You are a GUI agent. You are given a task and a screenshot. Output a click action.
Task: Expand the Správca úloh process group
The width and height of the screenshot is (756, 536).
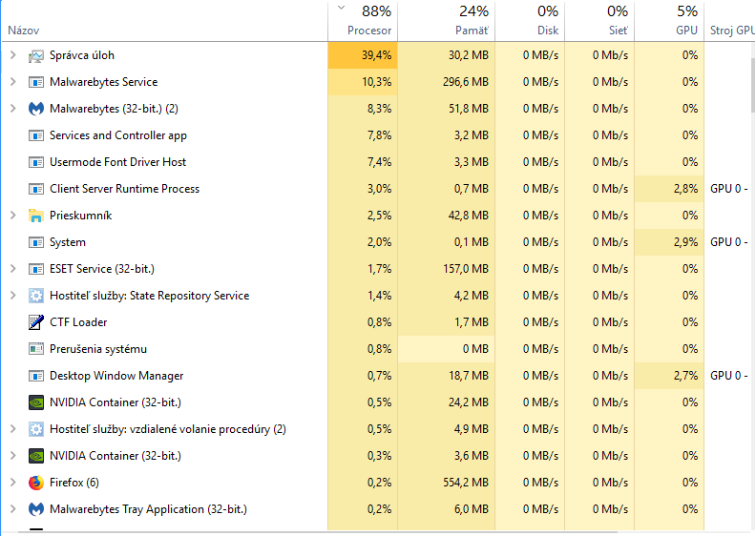pos(13,55)
